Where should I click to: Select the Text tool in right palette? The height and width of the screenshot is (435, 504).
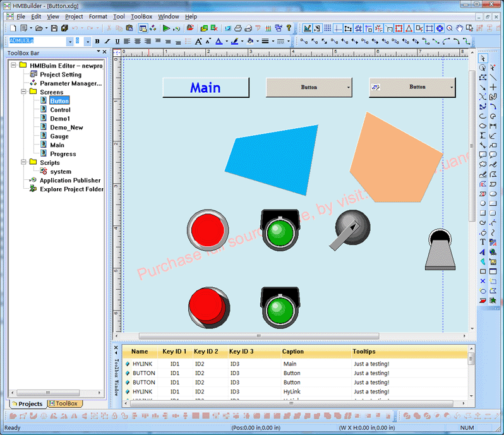[x=483, y=242]
